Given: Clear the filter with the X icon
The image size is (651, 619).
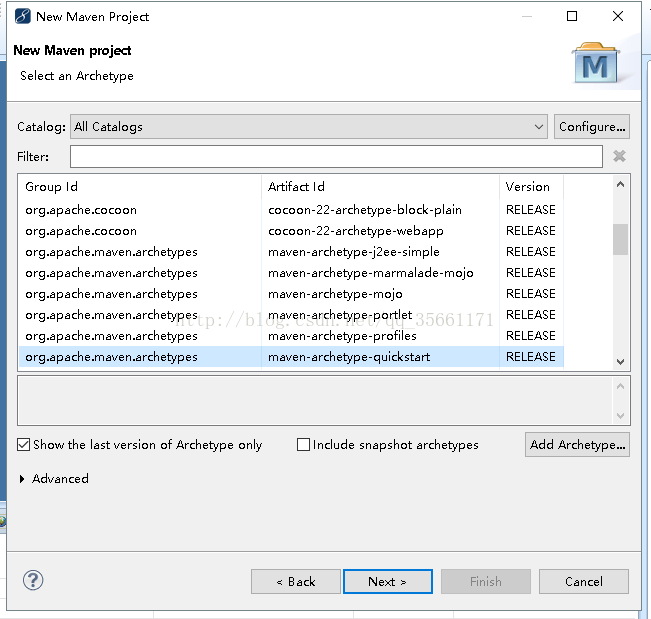Looking at the screenshot, I should point(619,156).
